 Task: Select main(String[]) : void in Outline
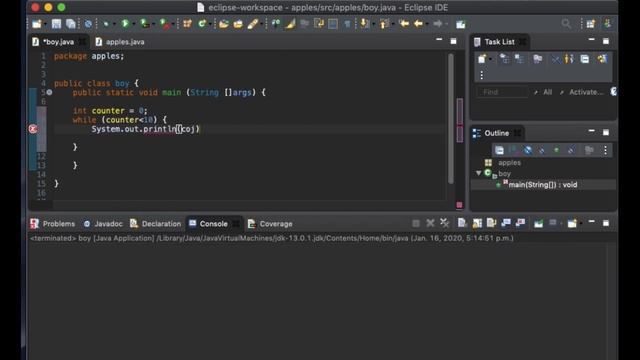click(x=542, y=185)
